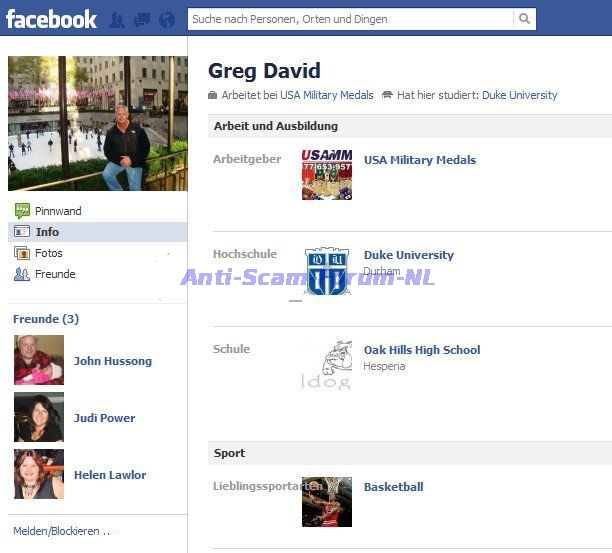Click the Melden/Blockieren link
The width and height of the screenshot is (612, 553).
tap(62, 531)
